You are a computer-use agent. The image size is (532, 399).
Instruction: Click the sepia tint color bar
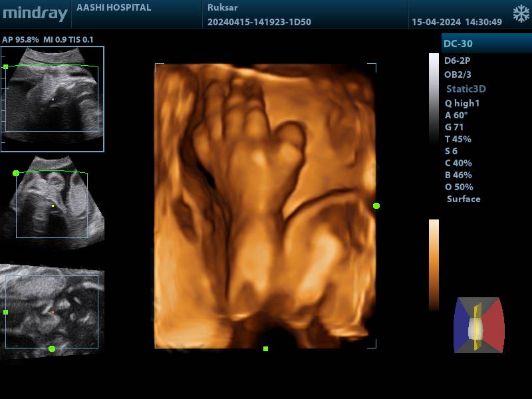pos(434,264)
